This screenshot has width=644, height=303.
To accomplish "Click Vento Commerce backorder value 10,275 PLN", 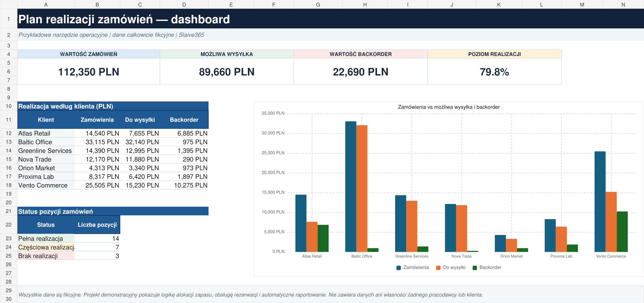I will (x=191, y=185).
